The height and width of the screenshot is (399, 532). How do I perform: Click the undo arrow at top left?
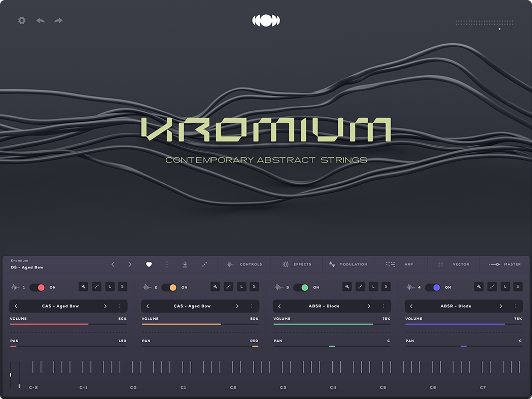40,20
